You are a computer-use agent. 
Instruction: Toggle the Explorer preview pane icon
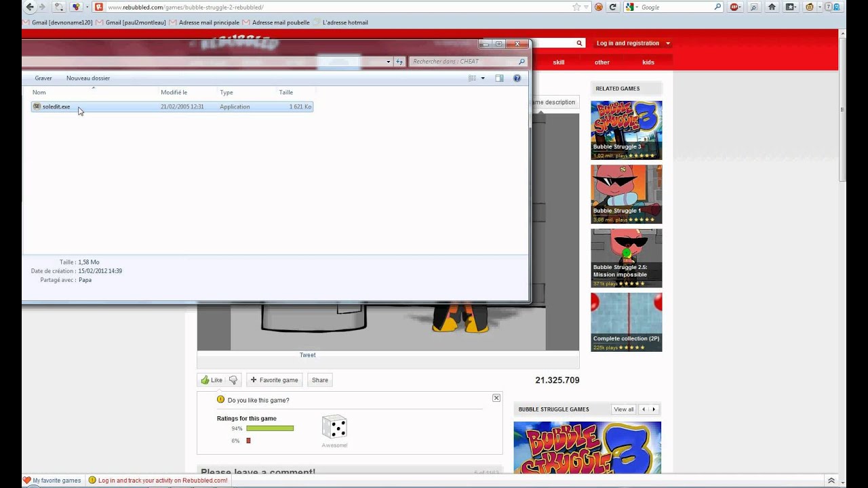499,78
